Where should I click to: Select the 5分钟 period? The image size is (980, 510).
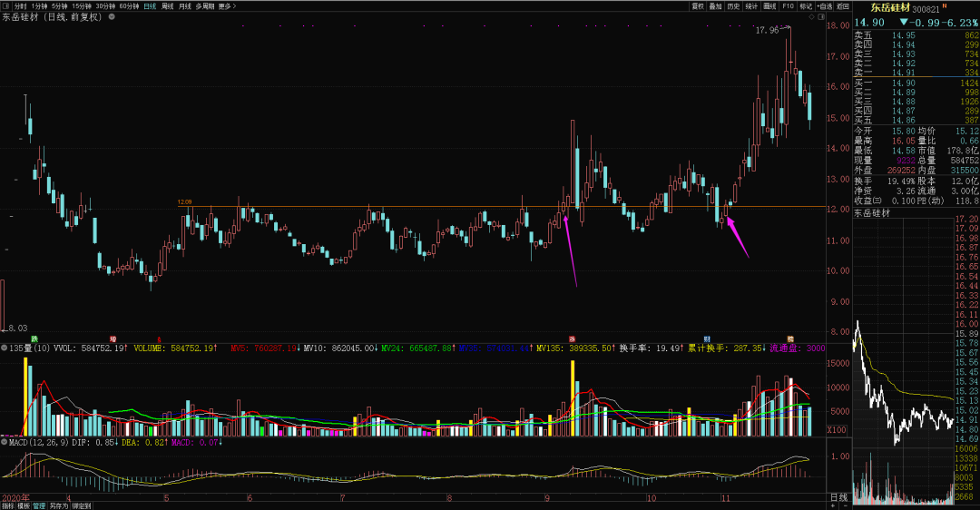(x=59, y=5)
